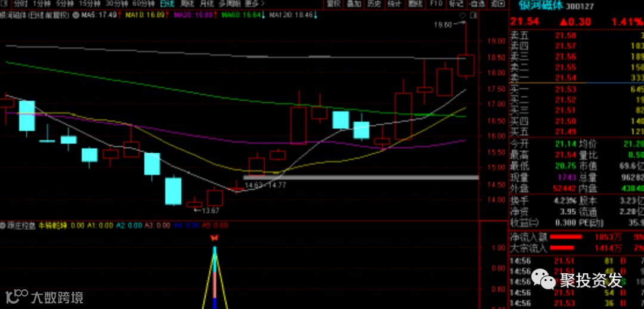Click the small square icon beside diamond
The image size is (644, 309).
click(473, 16)
